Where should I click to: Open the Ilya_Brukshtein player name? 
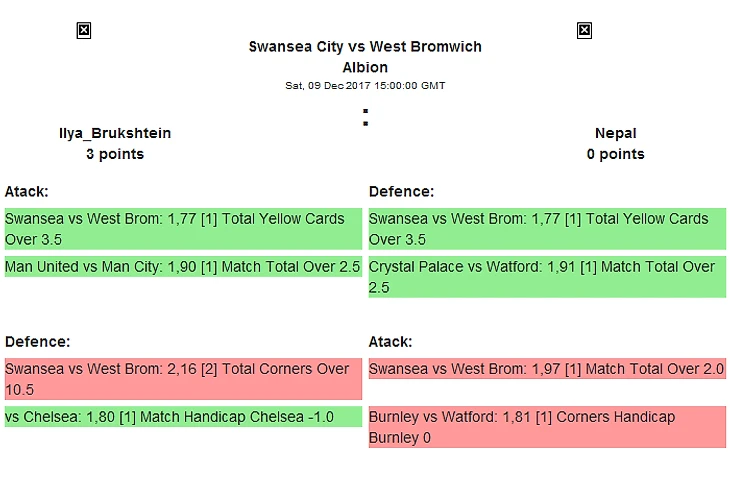pos(115,133)
